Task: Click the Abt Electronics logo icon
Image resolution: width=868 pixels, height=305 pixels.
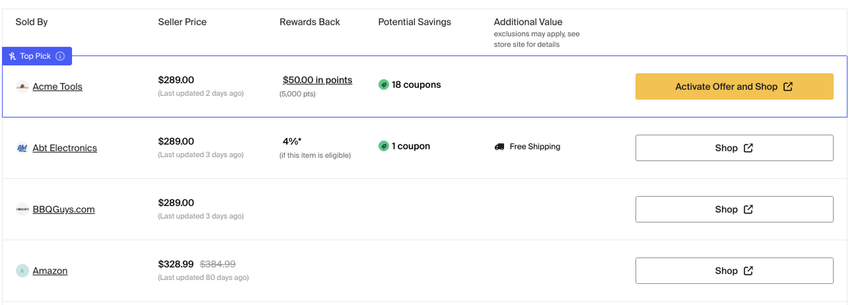Action: point(22,148)
